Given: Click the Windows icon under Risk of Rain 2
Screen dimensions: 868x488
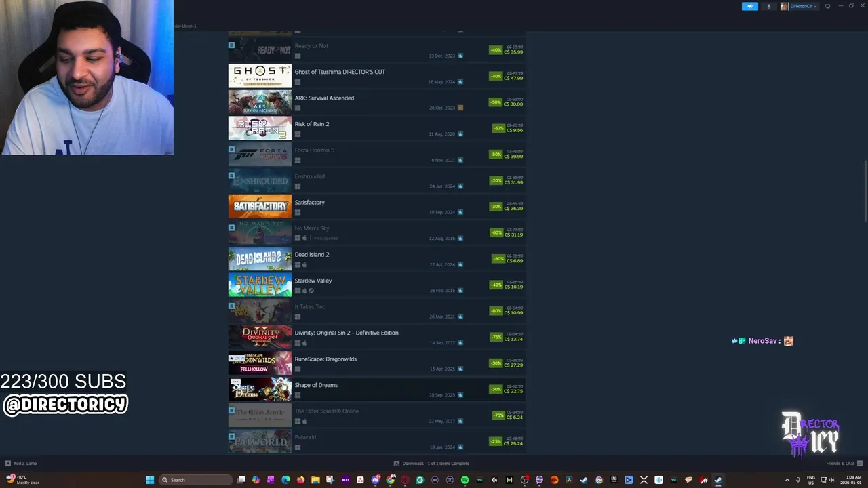Looking at the screenshot, I should [298, 134].
